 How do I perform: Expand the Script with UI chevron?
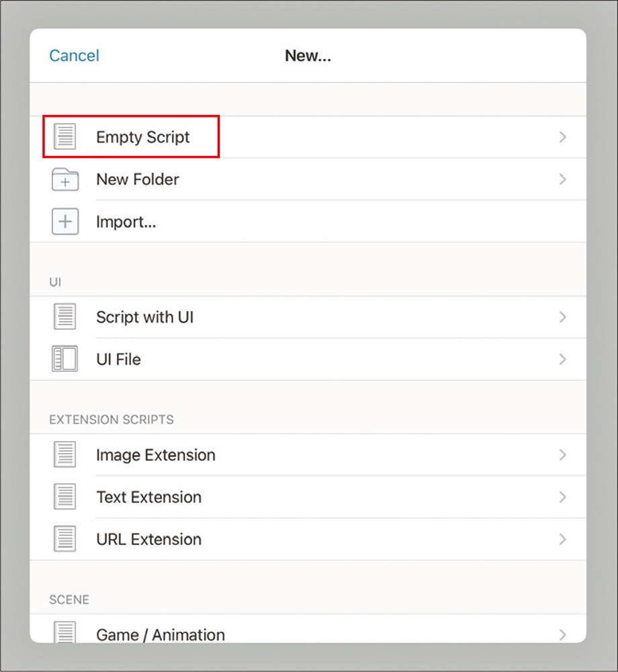click(563, 317)
